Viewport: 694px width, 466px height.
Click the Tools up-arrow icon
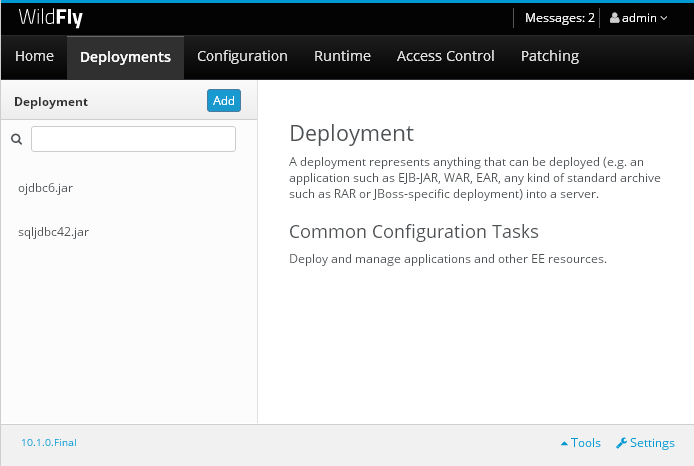pyautogui.click(x=564, y=443)
